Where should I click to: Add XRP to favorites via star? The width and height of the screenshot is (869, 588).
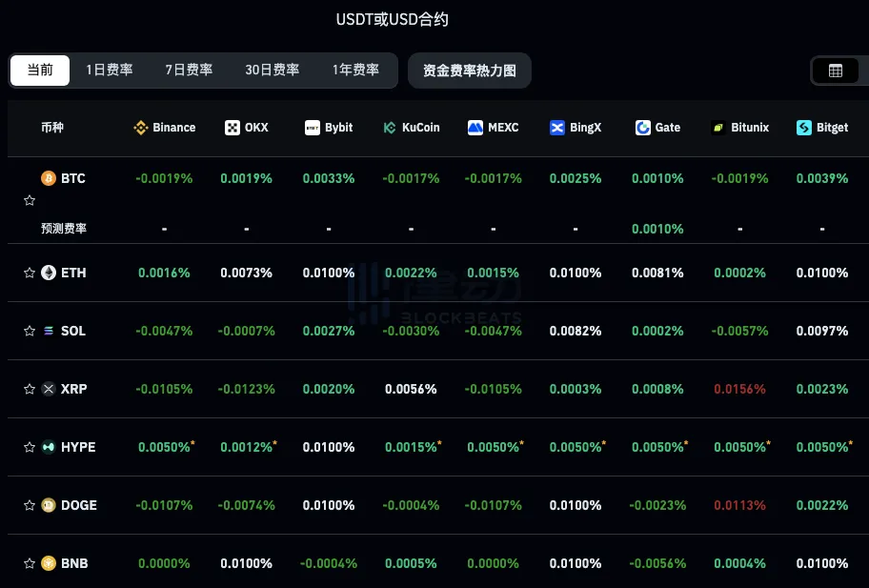point(30,389)
